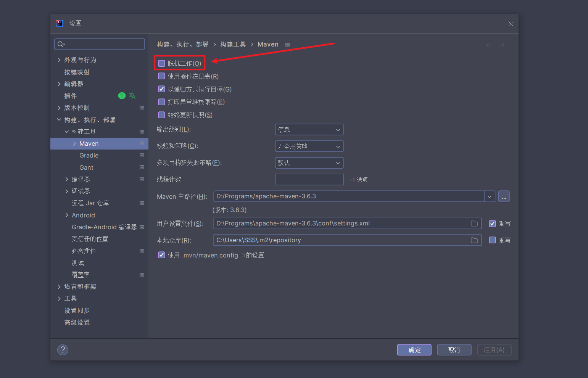Enable the 脱机工作 checkbox
This screenshot has width=588, height=378.
pyautogui.click(x=161, y=63)
